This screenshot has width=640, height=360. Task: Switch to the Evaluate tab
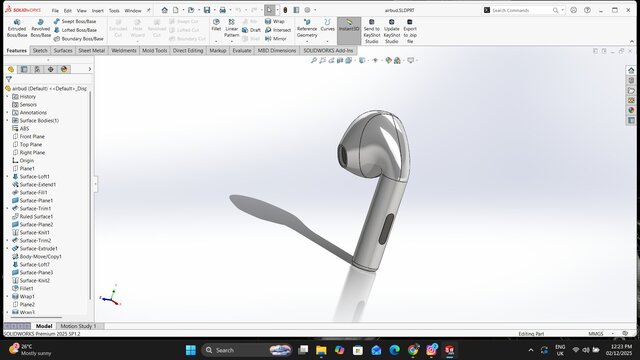pos(242,51)
